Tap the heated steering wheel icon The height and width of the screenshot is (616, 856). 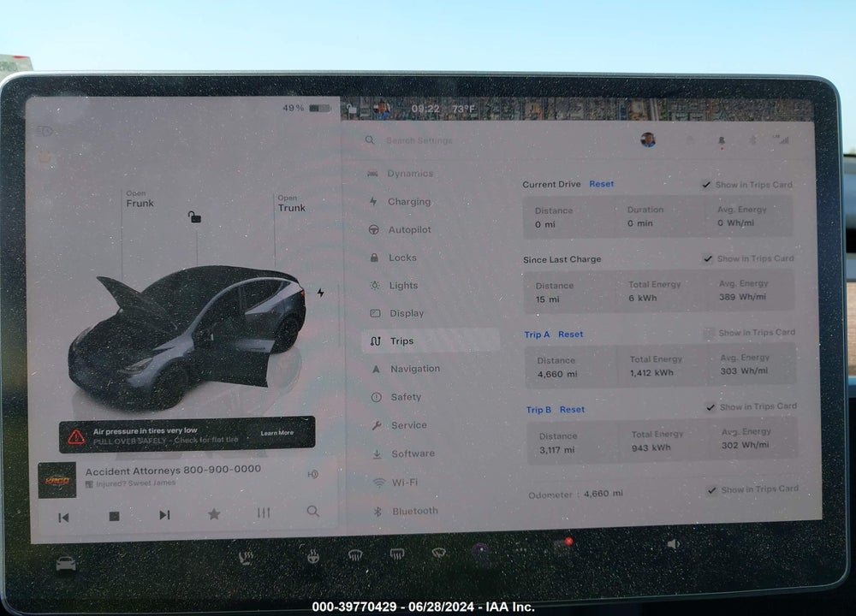(x=312, y=556)
